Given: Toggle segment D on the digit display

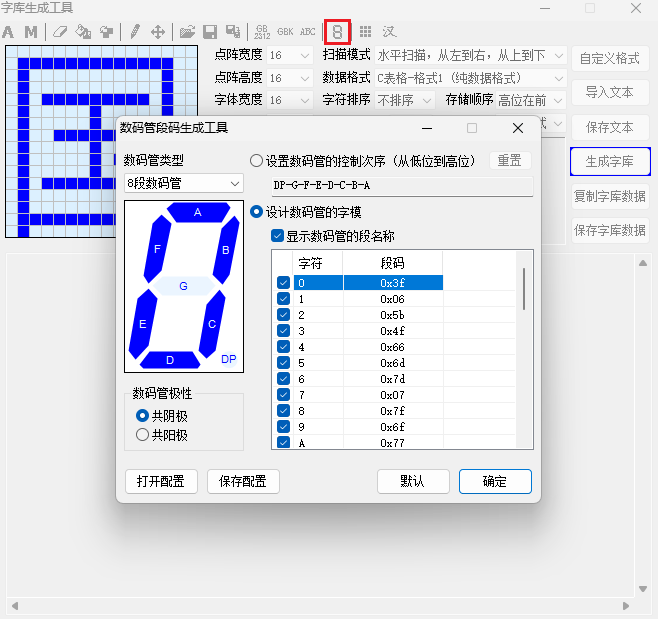Looking at the screenshot, I should [x=170, y=360].
